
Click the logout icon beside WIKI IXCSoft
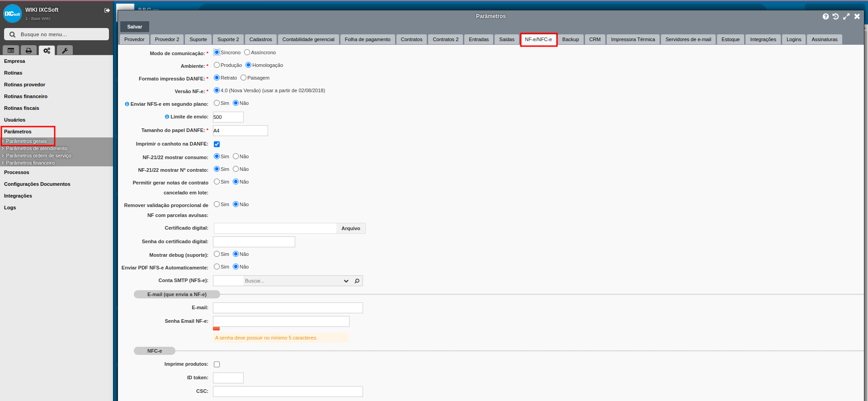coord(107,10)
